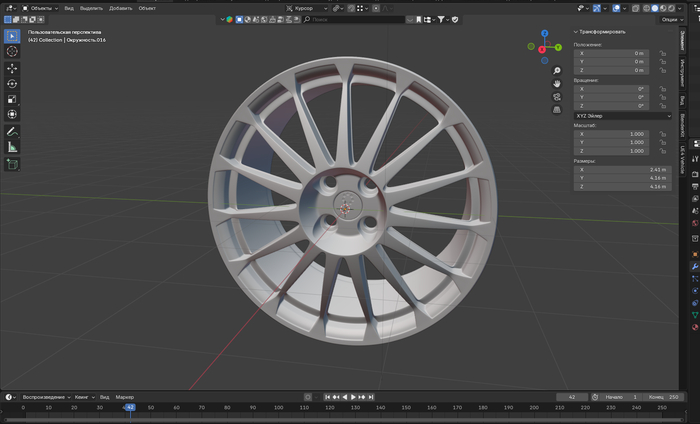Select the Rotate tool
The height and width of the screenshot is (424, 700).
(x=12, y=84)
